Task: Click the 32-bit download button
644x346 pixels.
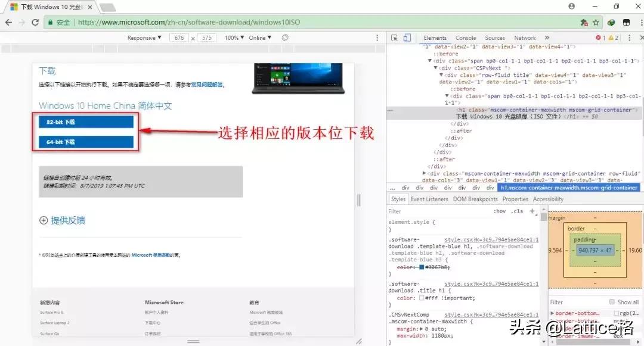Action: 85,121
